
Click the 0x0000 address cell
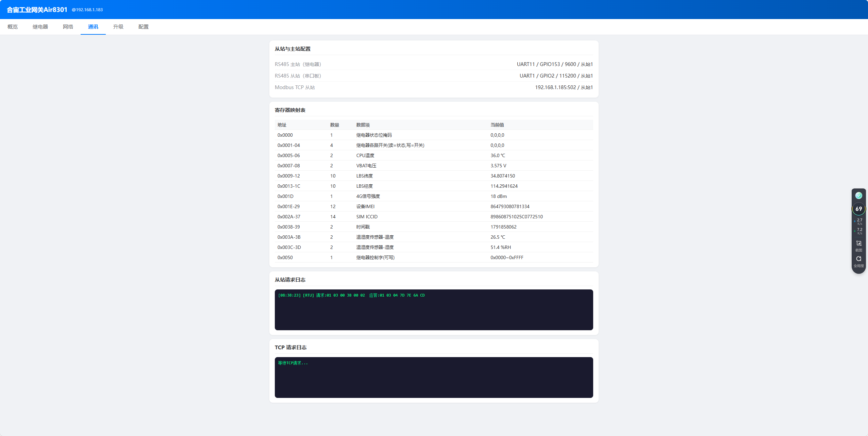pos(285,135)
